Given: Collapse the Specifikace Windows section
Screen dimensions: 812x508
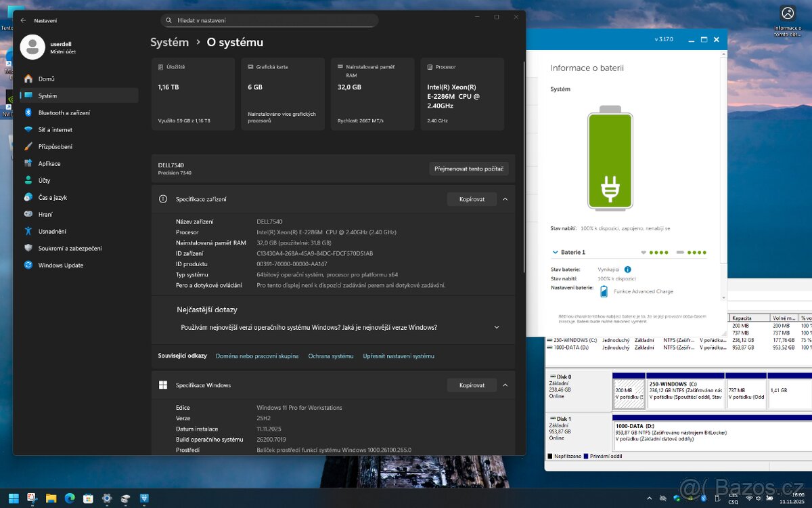Looking at the screenshot, I should coord(505,385).
